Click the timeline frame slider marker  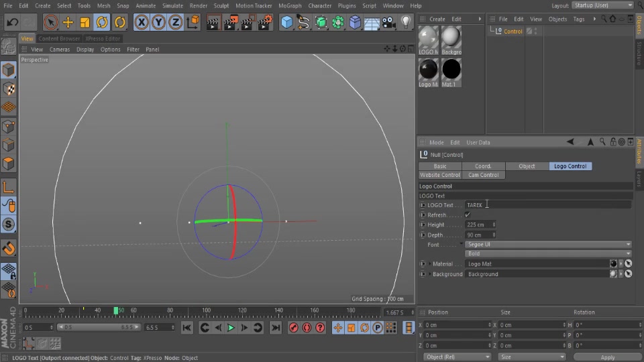coord(116,310)
